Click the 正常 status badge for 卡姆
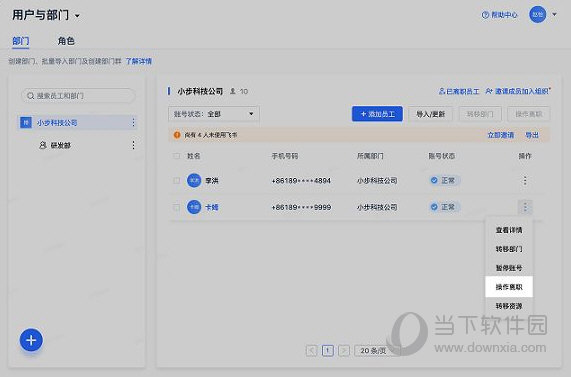 tap(444, 207)
